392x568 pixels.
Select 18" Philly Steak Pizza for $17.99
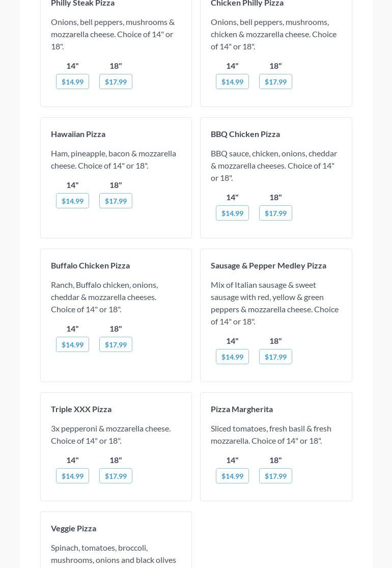pos(116,82)
